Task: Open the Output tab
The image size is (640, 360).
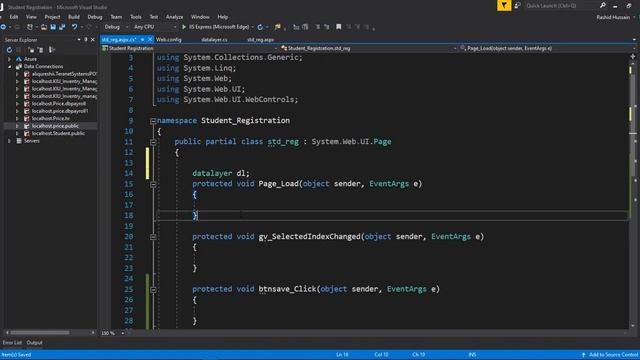Action: [x=35, y=342]
